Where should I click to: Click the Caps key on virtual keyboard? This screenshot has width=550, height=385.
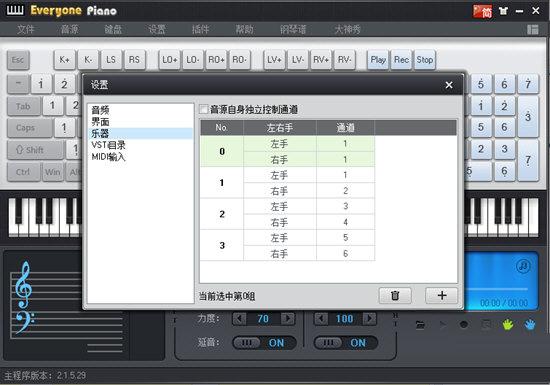pos(29,128)
